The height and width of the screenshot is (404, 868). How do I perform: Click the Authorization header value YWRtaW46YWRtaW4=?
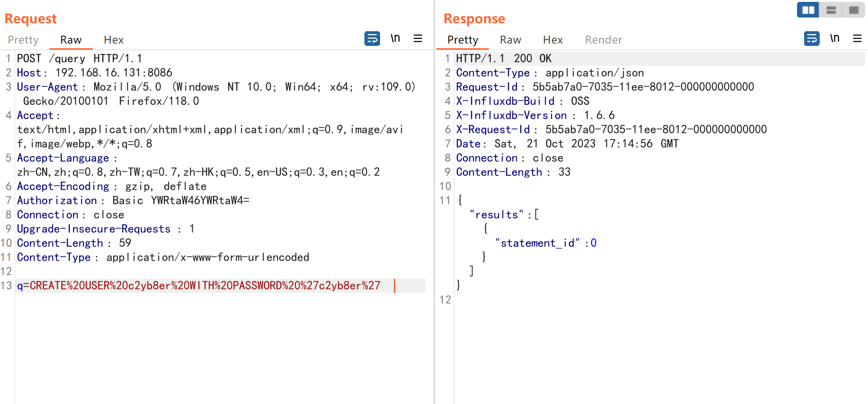point(200,201)
